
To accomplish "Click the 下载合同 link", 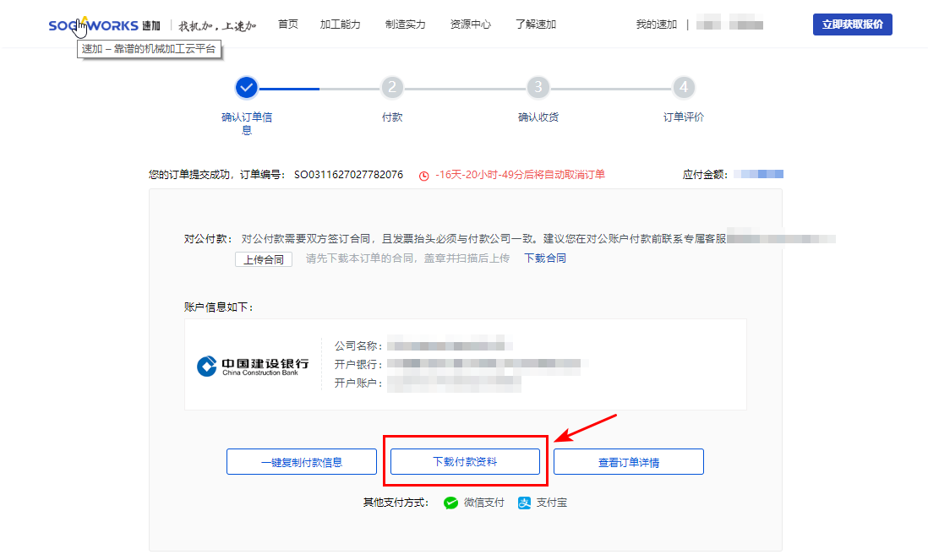I will pyautogui.click(x=545, y=258).
